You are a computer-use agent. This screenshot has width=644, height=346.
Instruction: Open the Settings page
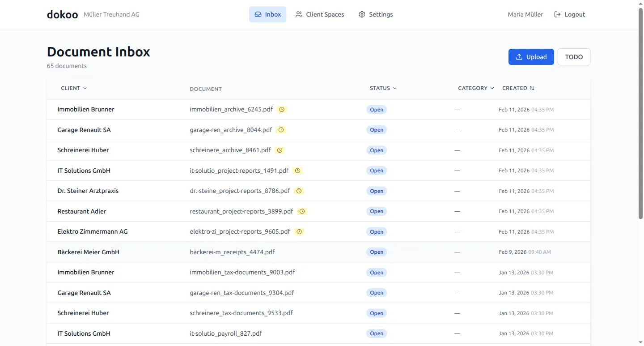click(376, 14)
